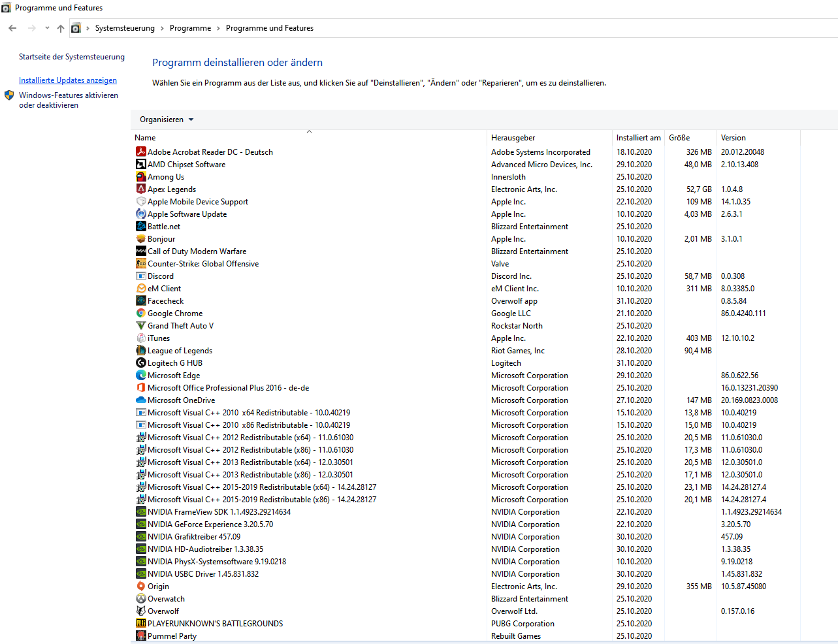Screen dimensions: 838x644
Task: Click the Logitech G HUB icon
Action: [140, 362]
